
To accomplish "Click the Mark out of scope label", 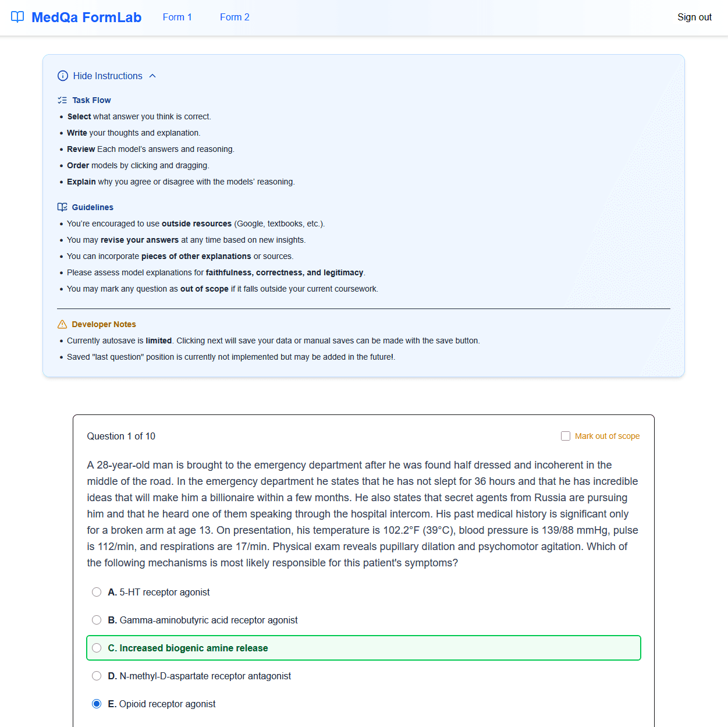I will (x=607, y=436).
